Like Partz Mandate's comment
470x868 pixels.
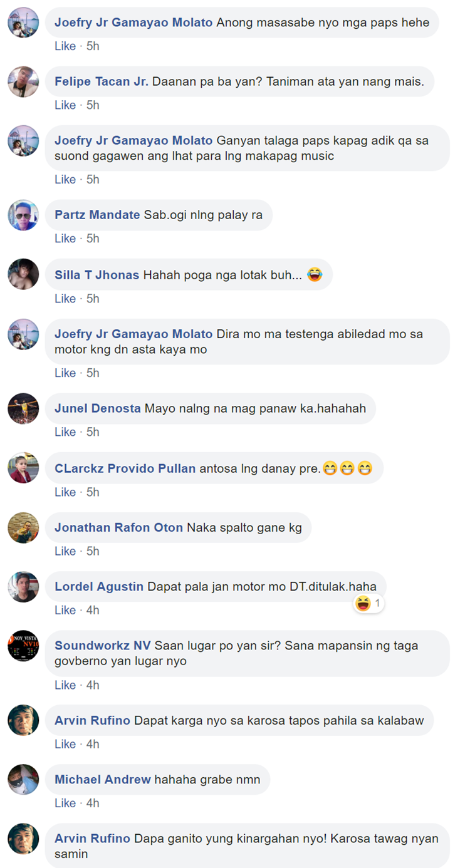(65, 239)
